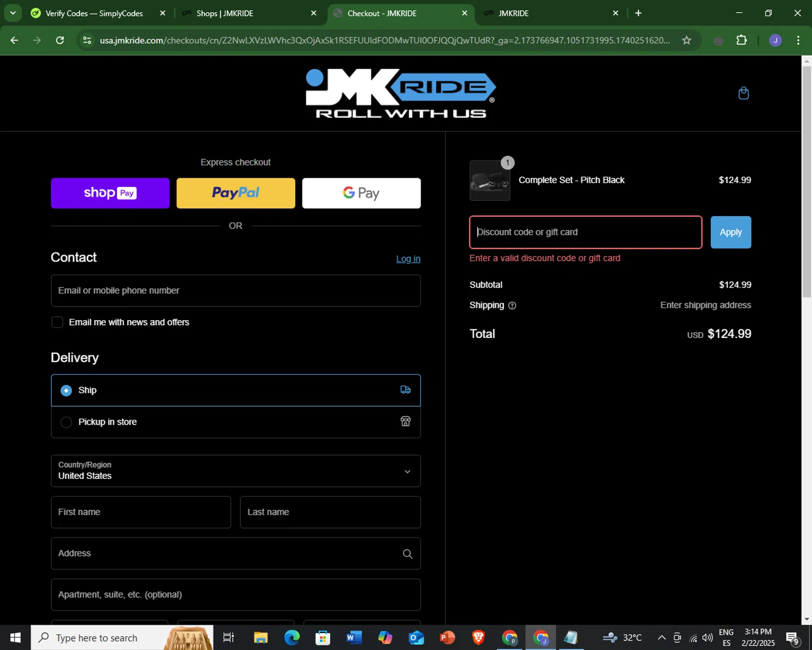Click the delivery truck icon in Ship row

[405, 390]
